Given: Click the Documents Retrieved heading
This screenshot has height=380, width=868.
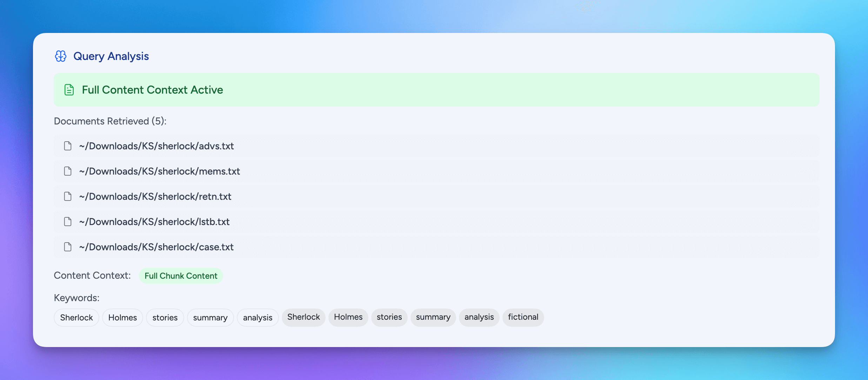Looking at the screenshot, I should [x=110, y=121].
